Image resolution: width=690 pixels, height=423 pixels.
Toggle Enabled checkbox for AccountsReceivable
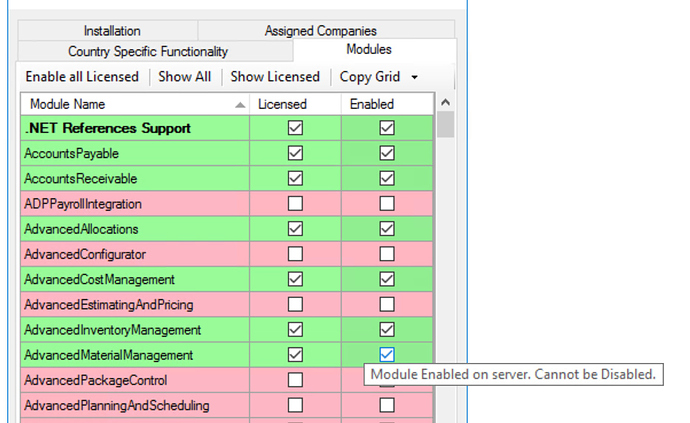(x=387, y=178)
